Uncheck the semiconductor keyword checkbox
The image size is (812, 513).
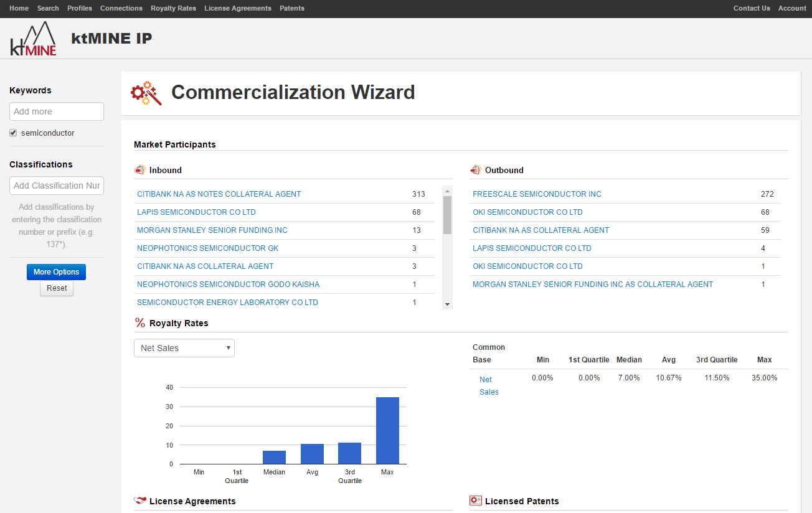pos(13,133)
